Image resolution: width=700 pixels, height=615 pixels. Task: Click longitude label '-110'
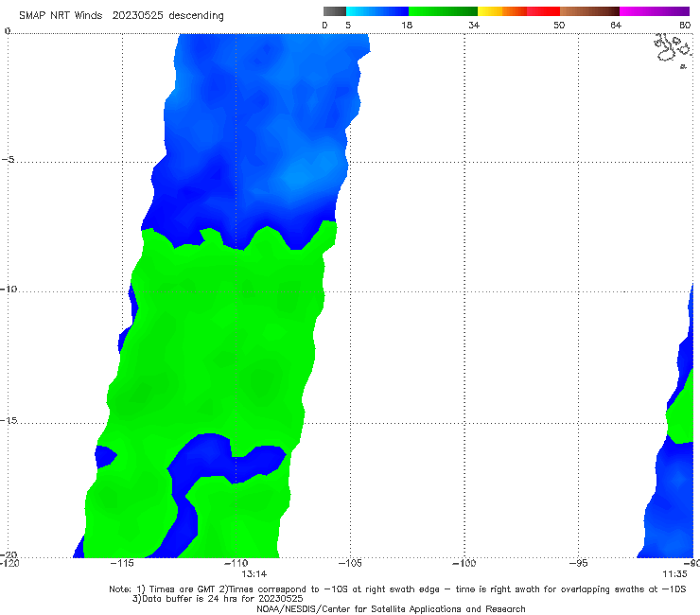236,563
